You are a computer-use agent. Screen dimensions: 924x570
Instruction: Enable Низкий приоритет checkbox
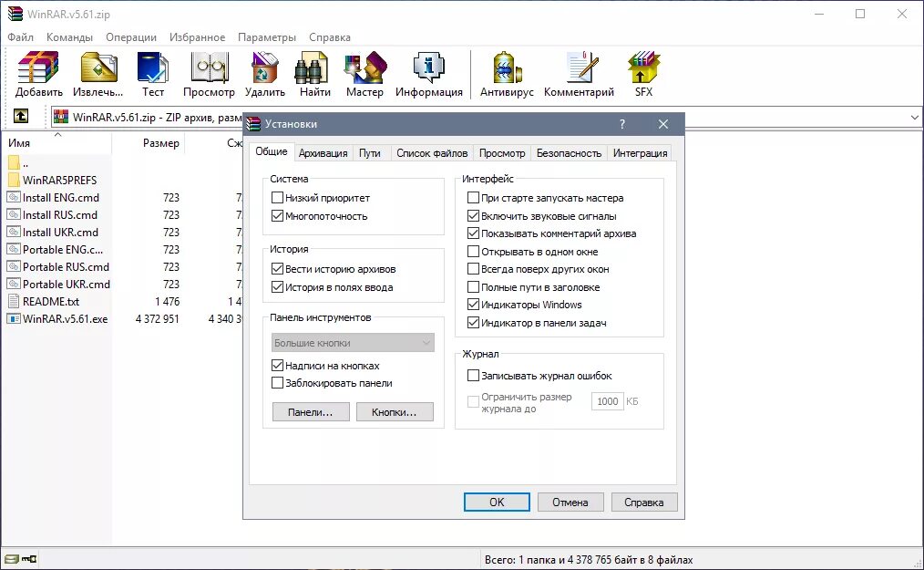[278, 198]
